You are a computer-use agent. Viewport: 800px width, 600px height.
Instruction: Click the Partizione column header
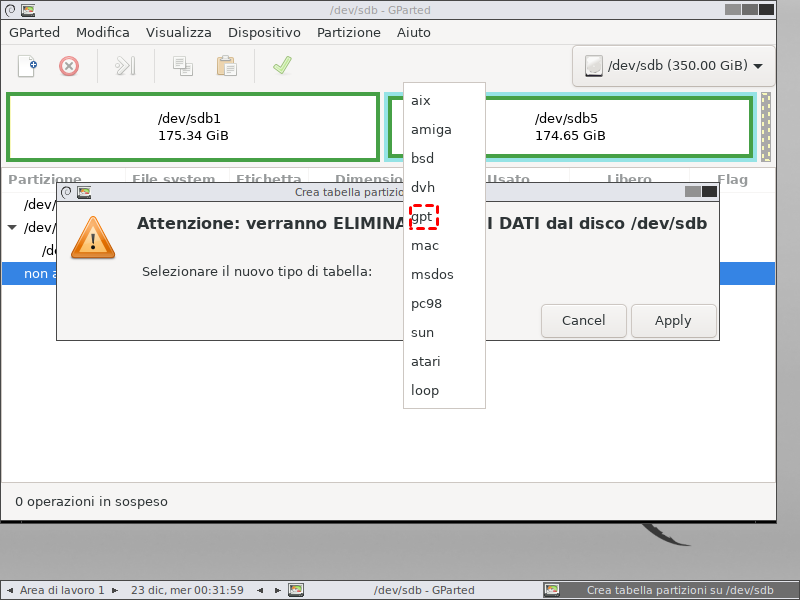pyautogui.click(x=45, y=179)
